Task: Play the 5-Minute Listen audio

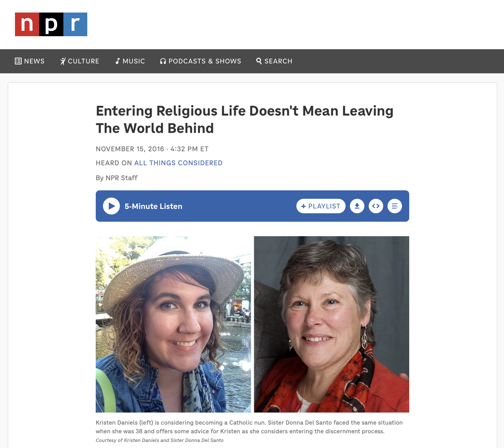Action: click(x=111, y=206)
